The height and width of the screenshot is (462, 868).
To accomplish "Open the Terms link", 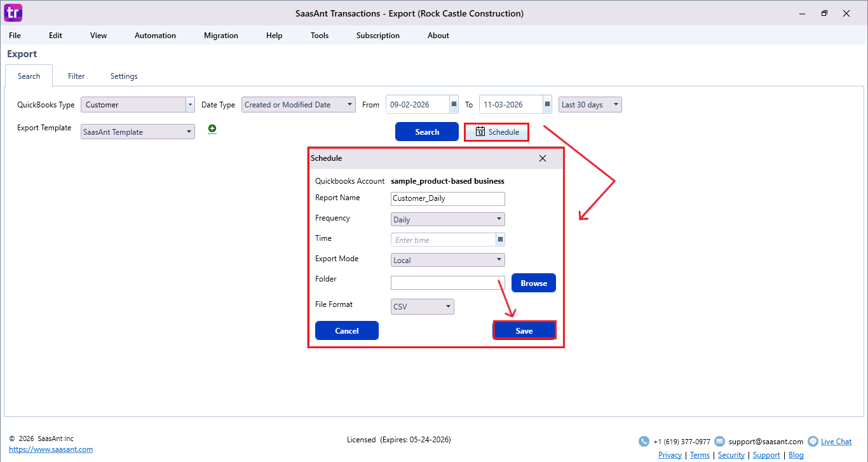I will pyautogui.click(x=700, y=455).
